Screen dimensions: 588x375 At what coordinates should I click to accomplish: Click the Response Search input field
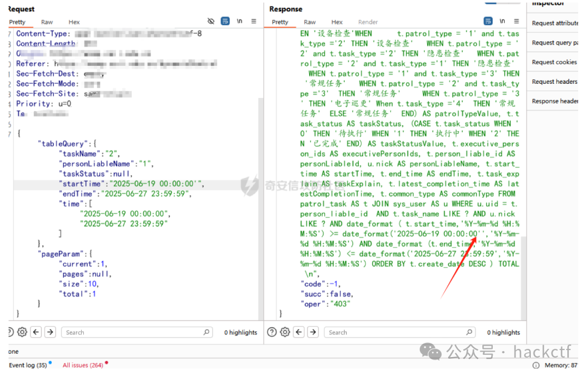point(400,332)
